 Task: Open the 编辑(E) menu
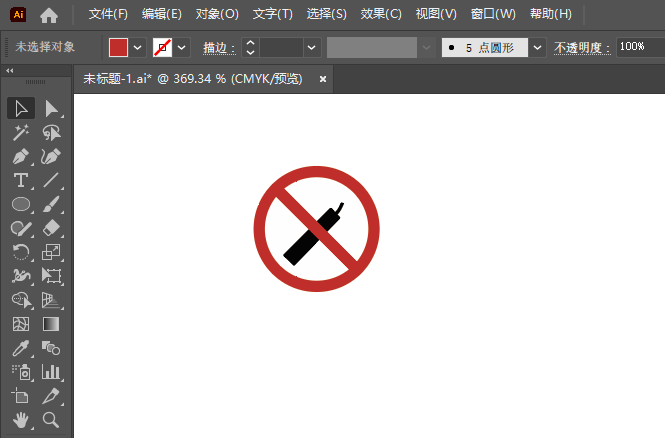point(162,14)
